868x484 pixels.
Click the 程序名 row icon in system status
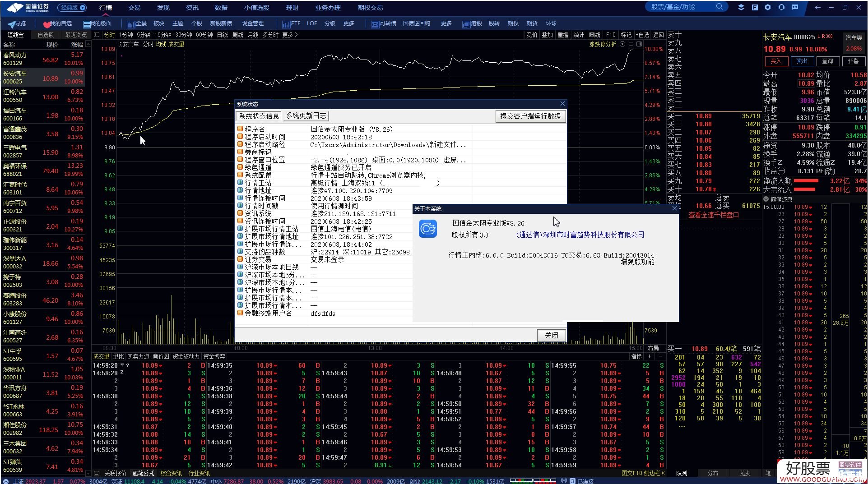coord(240,129)
